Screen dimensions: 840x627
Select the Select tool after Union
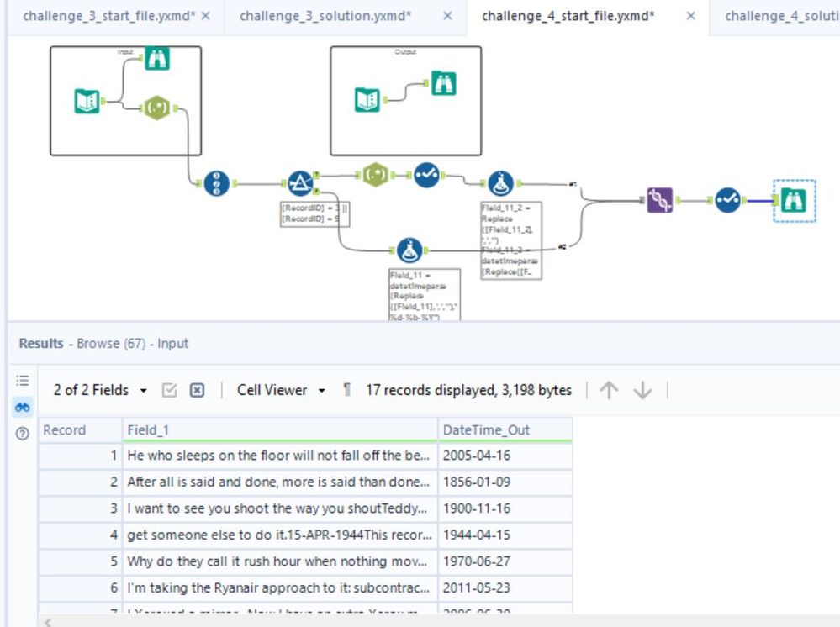tap(727, 200)
